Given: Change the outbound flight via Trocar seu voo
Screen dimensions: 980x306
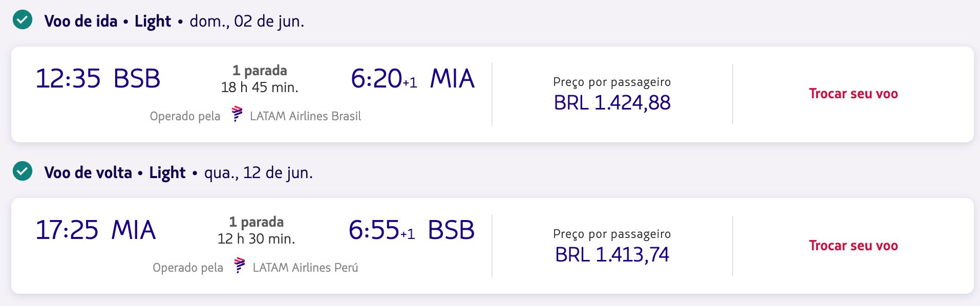Looking at the screenshot, I should point(853,94).
